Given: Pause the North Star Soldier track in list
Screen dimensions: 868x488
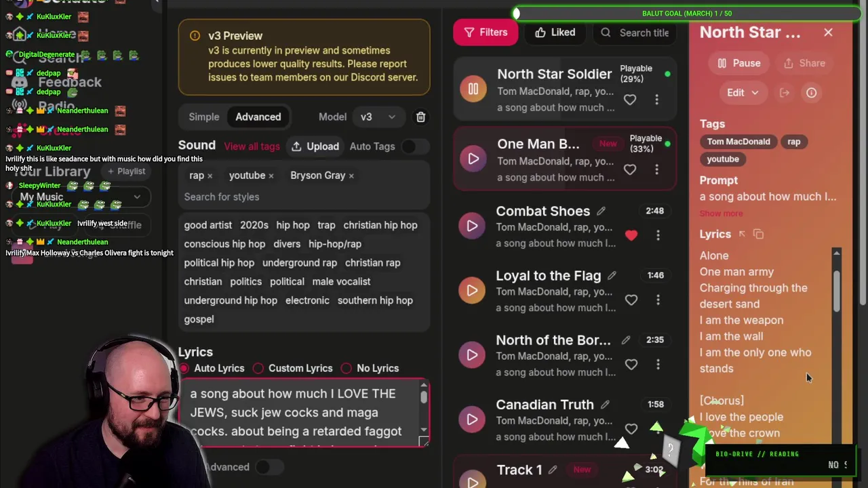Looking at the screenshot, I should tap(473, 89).
